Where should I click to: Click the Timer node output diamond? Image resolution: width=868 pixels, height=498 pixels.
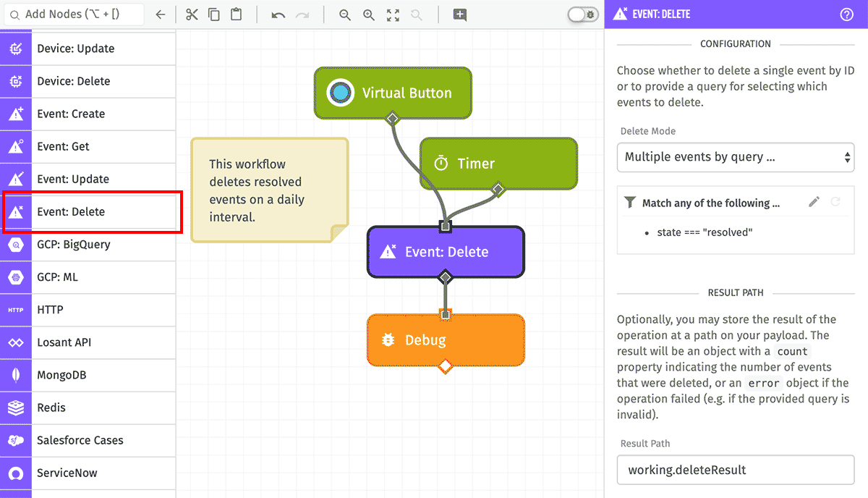pyautogui.click(x=498, y=190)
